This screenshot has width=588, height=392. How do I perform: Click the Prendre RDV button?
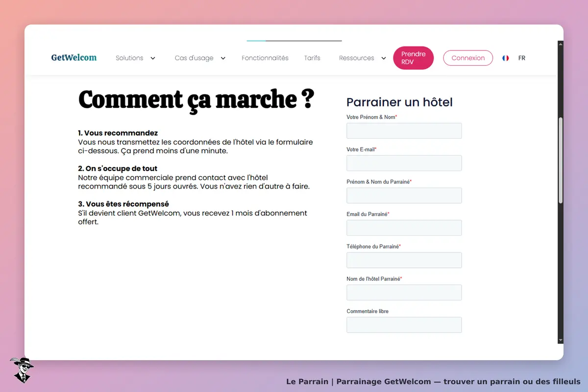(414, 58)
